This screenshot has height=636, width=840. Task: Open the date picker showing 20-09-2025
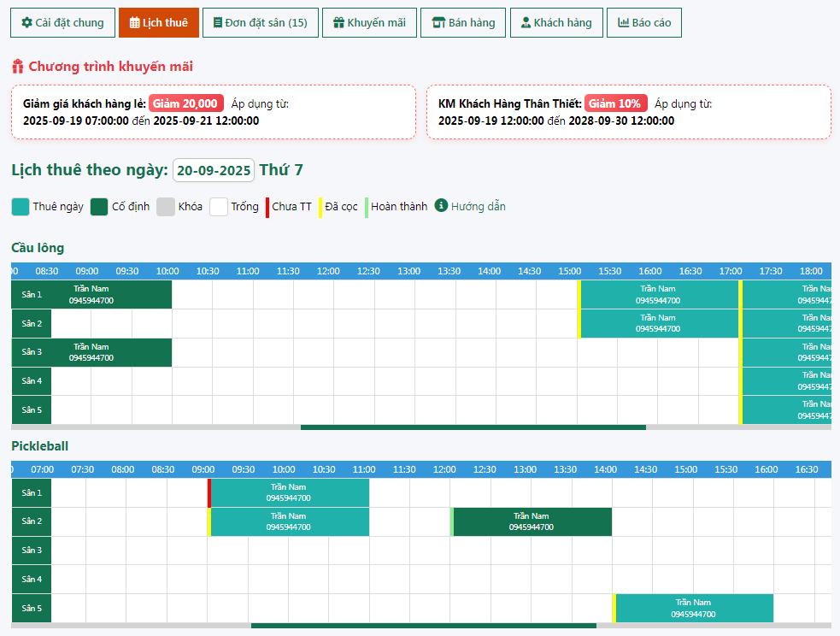coord(214,170)
